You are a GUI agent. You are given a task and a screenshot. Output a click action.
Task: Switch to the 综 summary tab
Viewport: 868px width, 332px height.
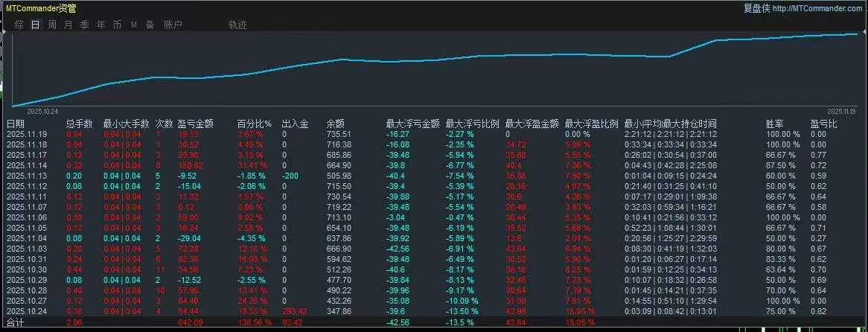click(19, 25)
